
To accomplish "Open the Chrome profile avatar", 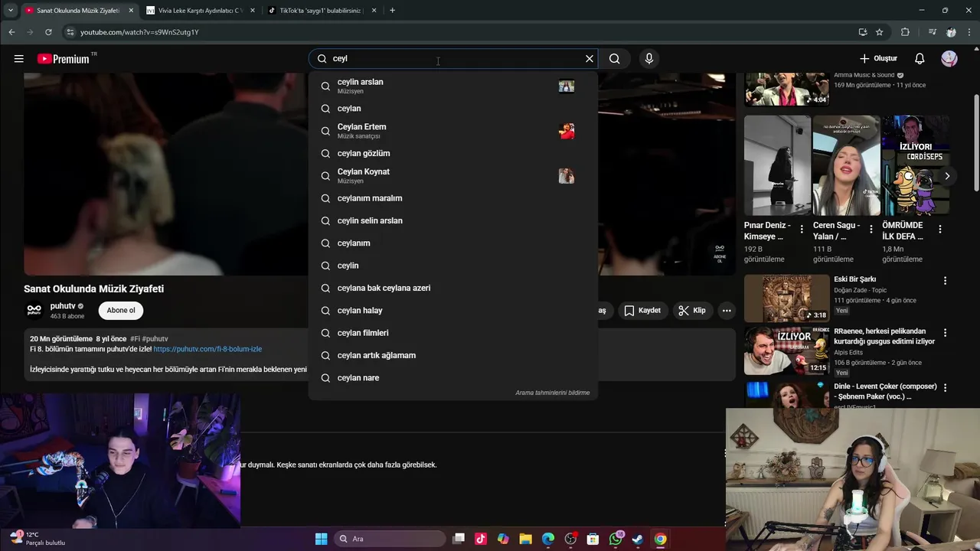I will (x=951, y=32).
